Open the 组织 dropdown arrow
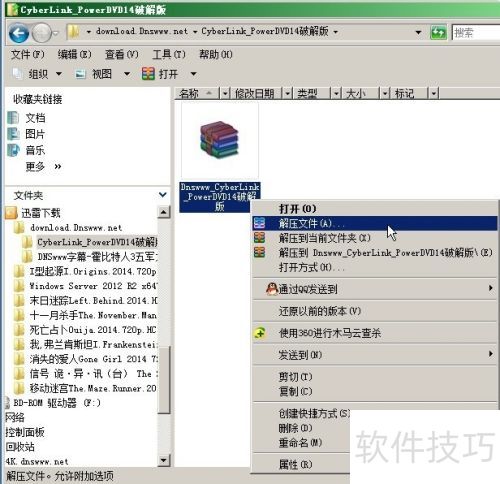The image size is (500, 484). tap(59, 74)
